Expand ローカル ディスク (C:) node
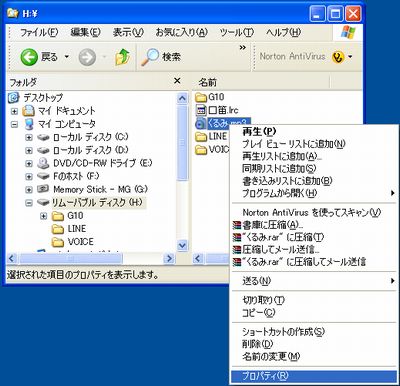400x386 pixels. [x=29, y=137]
